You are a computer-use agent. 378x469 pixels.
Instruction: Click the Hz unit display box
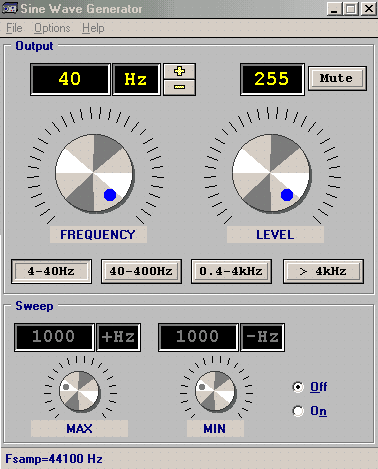tap(136, 79)
